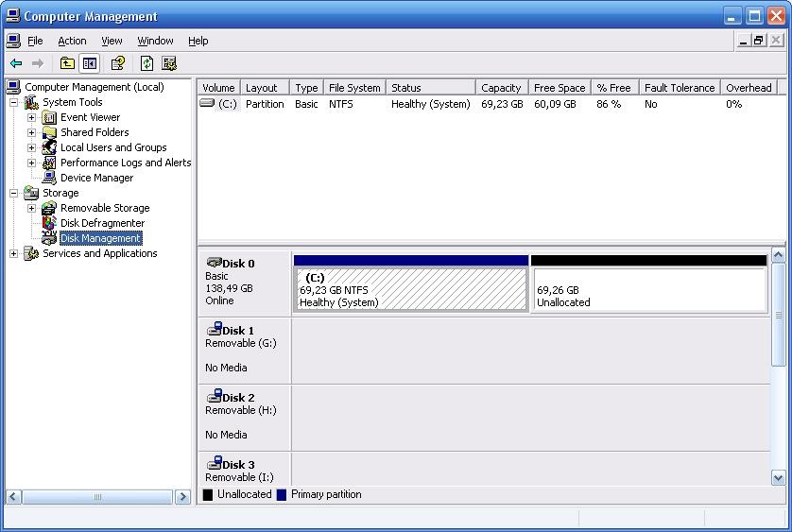
Task: Click the Device Manager icon
Action: coord(49,178)
